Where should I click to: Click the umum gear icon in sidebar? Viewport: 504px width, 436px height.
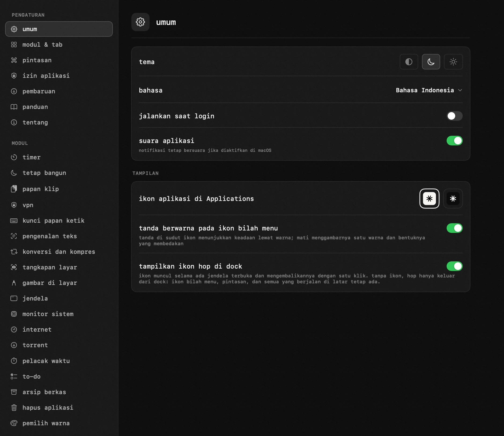(14, 29)
